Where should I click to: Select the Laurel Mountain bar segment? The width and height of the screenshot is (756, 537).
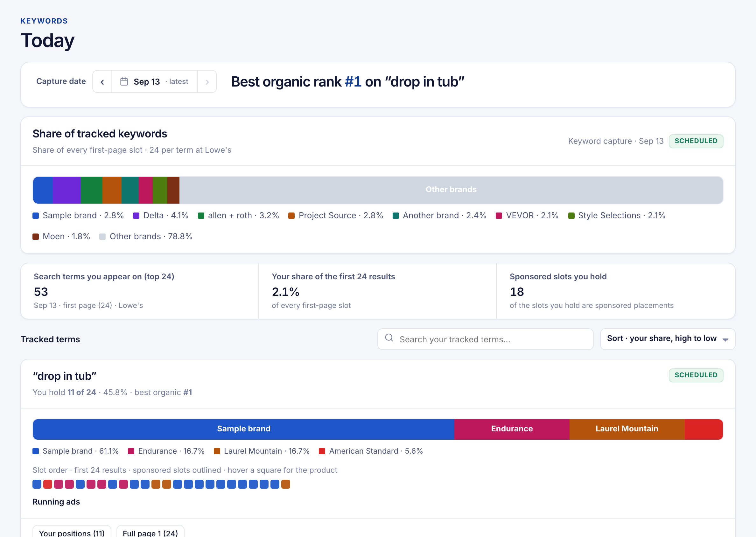pyautogui.click(x=627, y=429)
